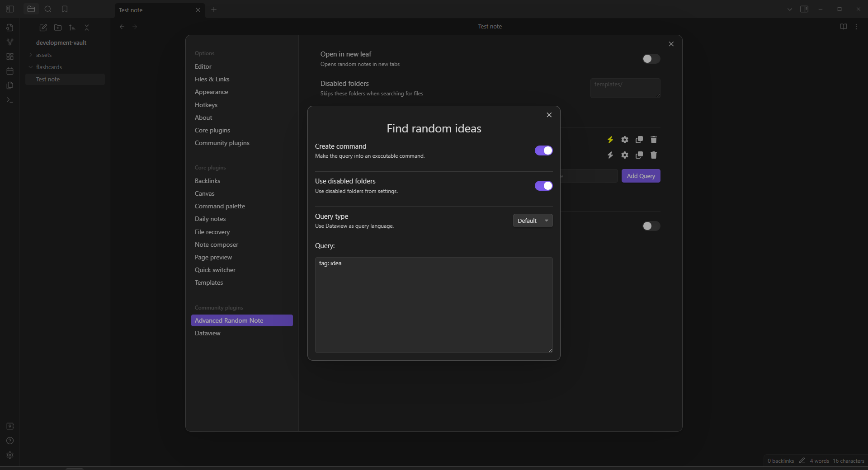Viewport: 868px width, 470px height.
Task: Enable Open in new leaf toggle
Action: pos(651,59)
